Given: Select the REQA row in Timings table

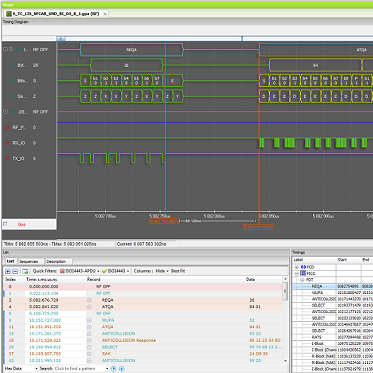Looking at the screenshot, I should (x=333, y=286).
